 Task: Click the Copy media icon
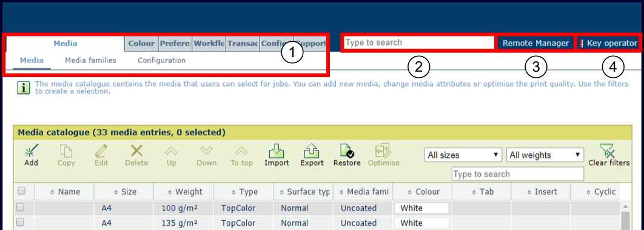point(66,151)
